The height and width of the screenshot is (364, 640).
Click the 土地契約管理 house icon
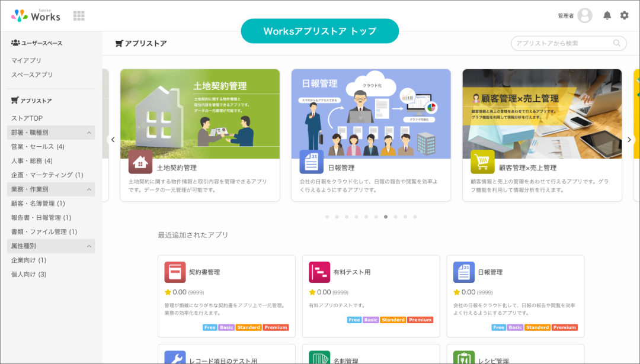[x=140, y=162]
